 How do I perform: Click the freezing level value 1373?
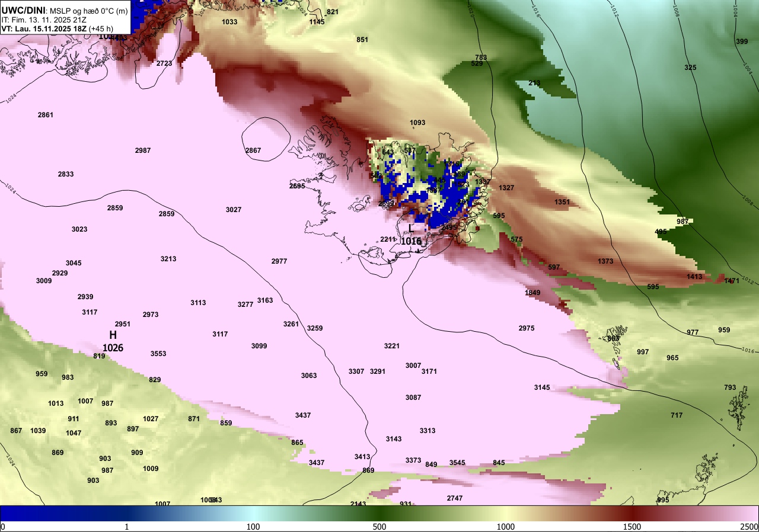tap(605, 261)
